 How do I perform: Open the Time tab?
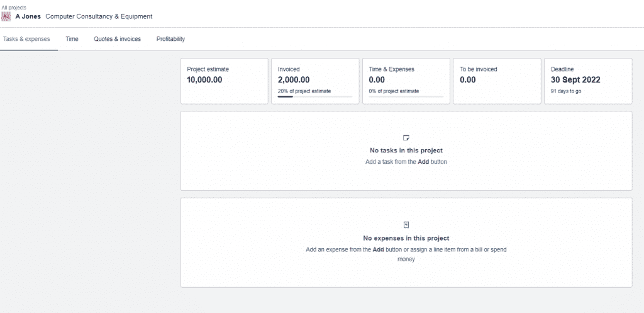coord(72,39)
